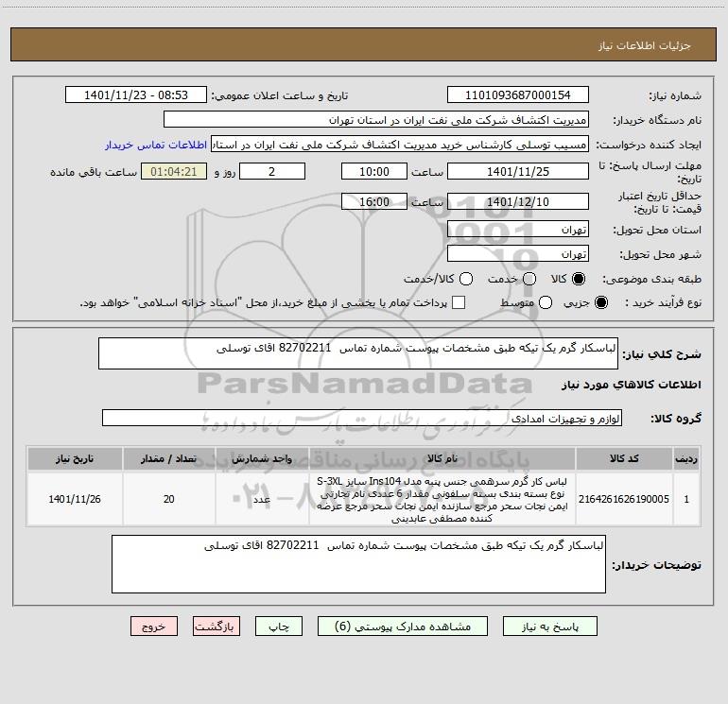Click the row number cell 1
728x704 pixels.
point(686,499)
